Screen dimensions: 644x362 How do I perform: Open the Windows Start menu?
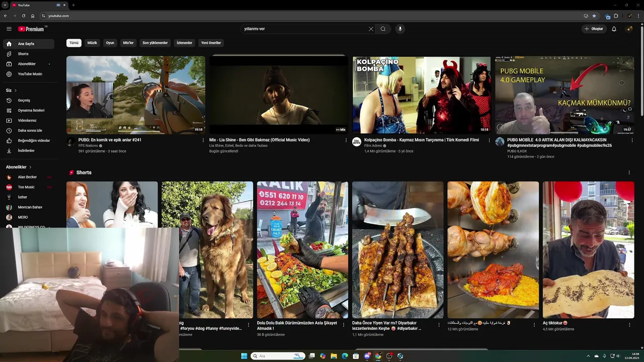tap(244, 356)
